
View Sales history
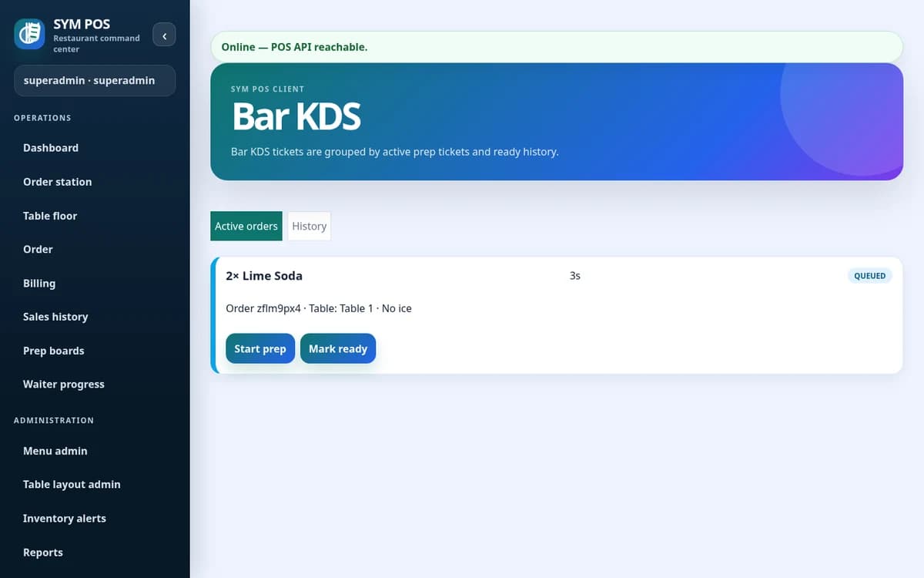95,317
